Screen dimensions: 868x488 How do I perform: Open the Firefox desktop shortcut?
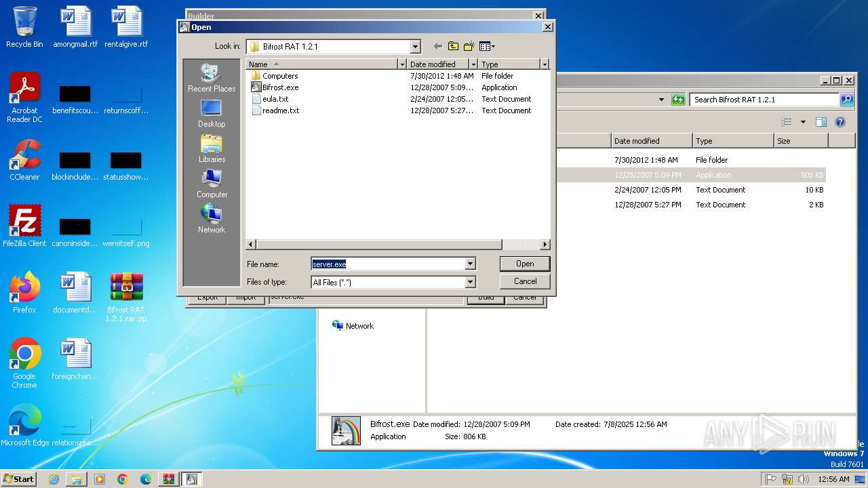coord(24,293)
